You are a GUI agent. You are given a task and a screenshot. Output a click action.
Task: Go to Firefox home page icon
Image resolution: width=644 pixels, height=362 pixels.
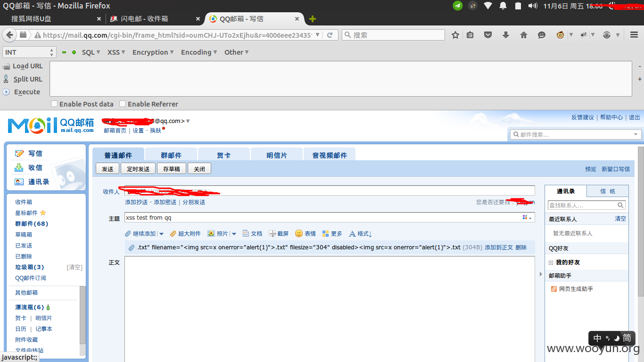click(523, 35)
